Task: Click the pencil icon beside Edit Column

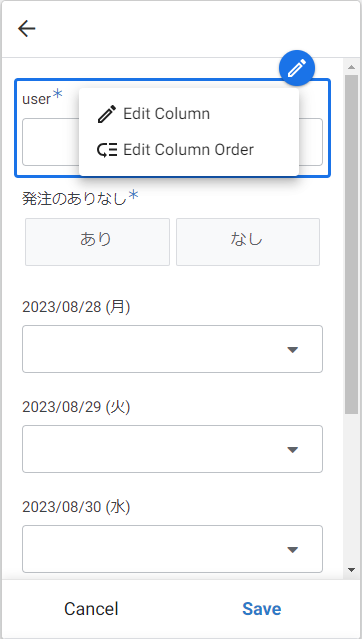Action: point(107,114)
